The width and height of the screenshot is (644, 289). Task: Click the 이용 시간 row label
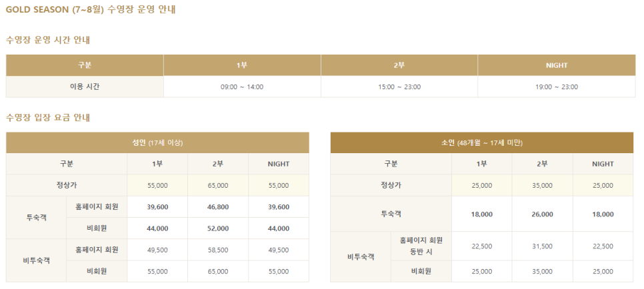click(x=84, y=87)
